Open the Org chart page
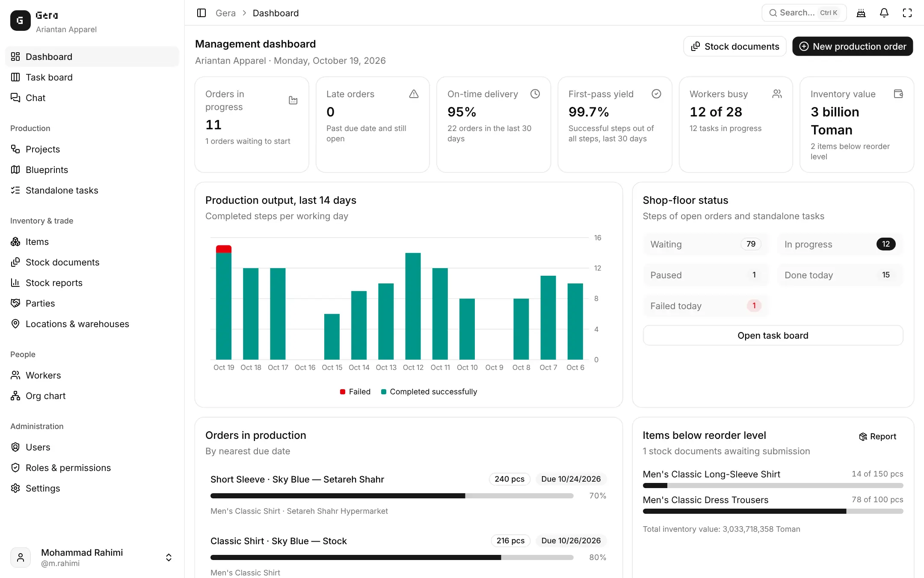The image size is (924, 578). tap(92, 396)
